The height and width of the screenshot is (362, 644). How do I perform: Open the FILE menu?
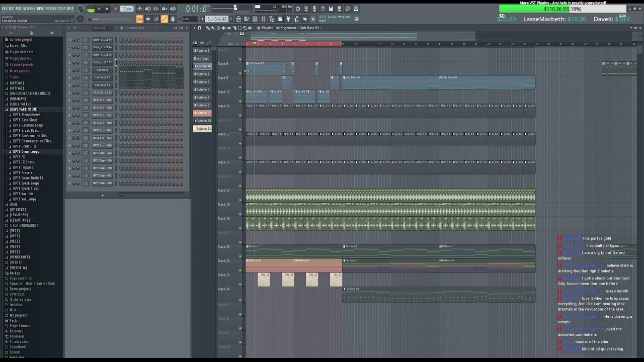click(x=5, y=9)
